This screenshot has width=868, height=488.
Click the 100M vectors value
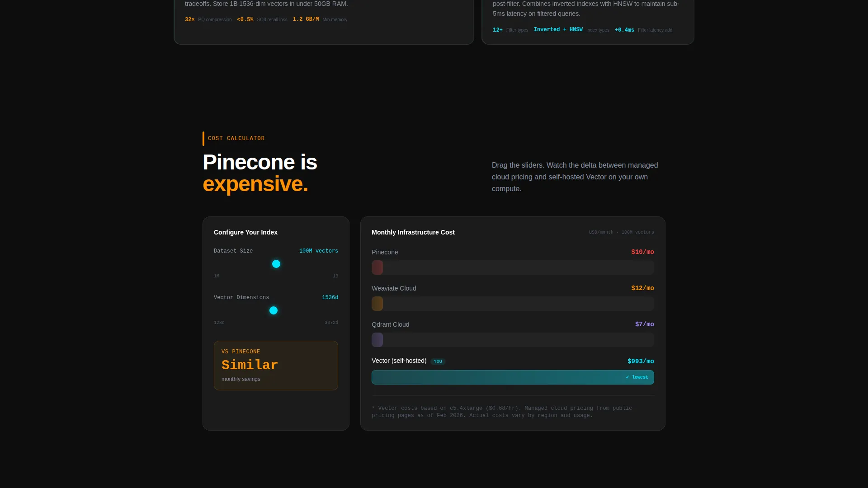tap(319, 251)
